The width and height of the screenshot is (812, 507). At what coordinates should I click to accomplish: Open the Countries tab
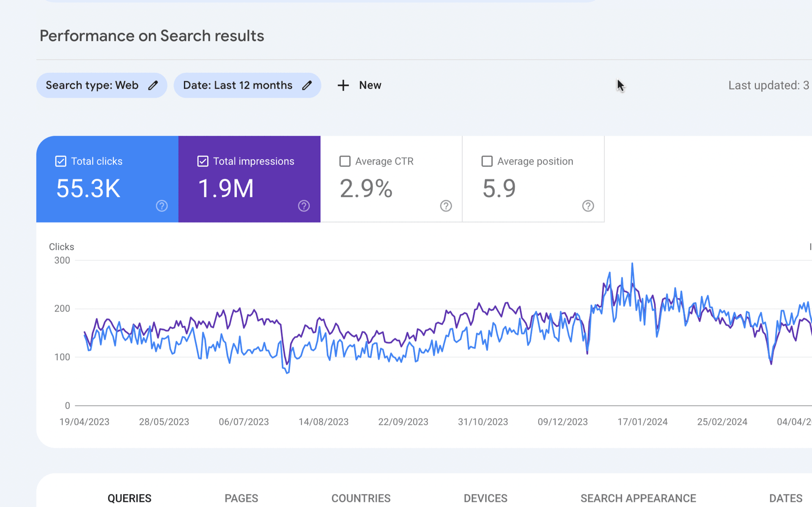point(361,498)
